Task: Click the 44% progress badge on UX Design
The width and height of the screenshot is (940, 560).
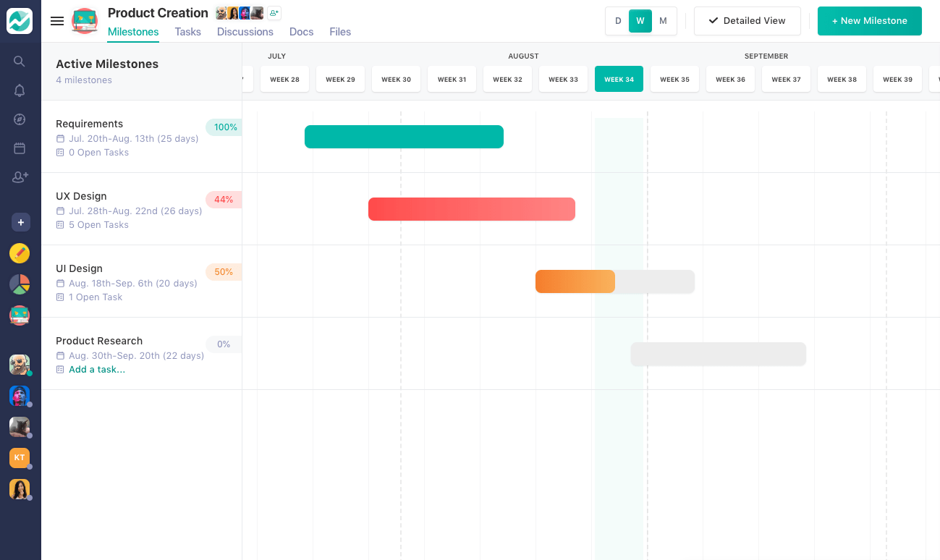Action: [x=223, y=199]
